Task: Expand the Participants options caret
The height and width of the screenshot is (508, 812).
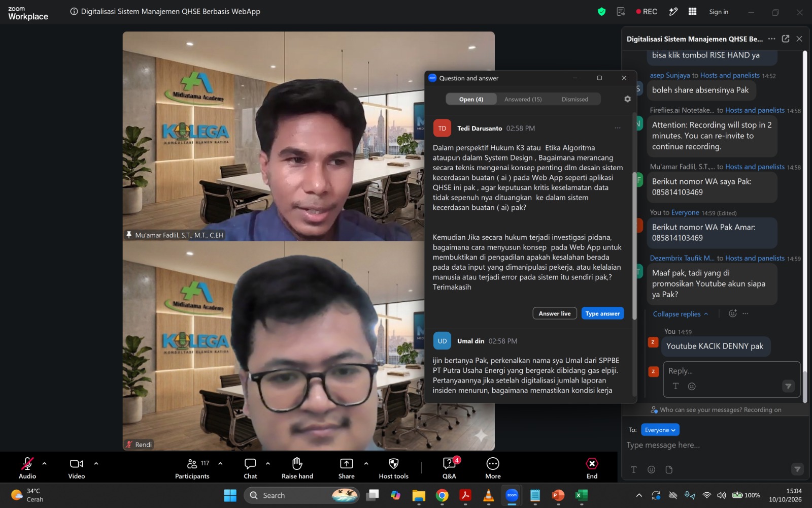Action: [x=220, y=463]
